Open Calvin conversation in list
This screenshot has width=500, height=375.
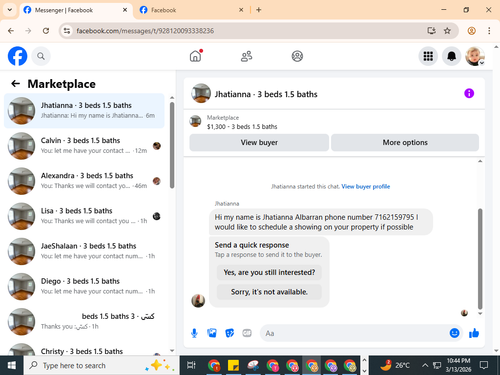coord(84,146)
